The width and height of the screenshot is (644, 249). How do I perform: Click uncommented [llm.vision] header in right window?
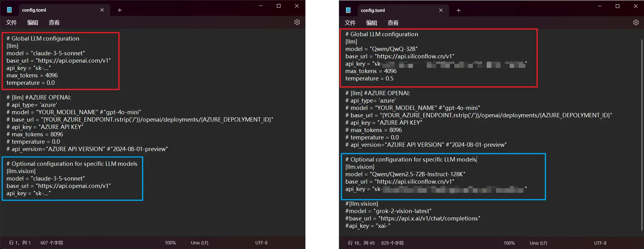point(360,167)
